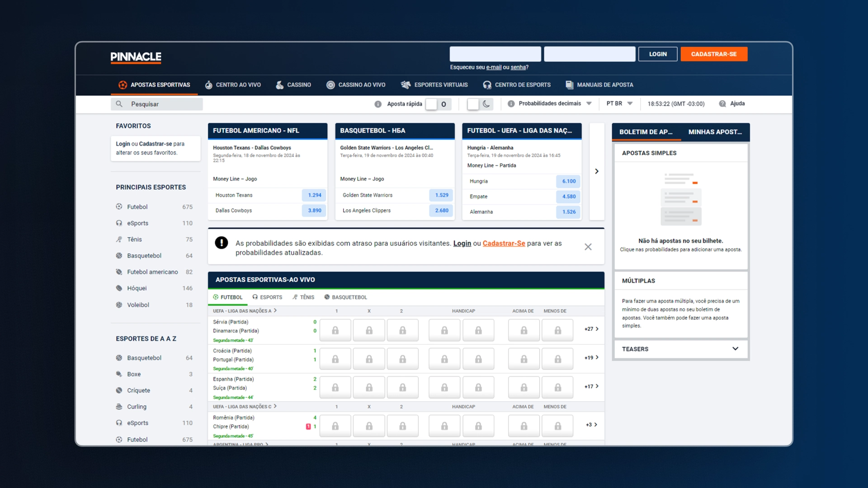Image resolution: width=868 pixels, height=488 pixels.
Task: Click the Pinnacle logo
Action: 136,57
